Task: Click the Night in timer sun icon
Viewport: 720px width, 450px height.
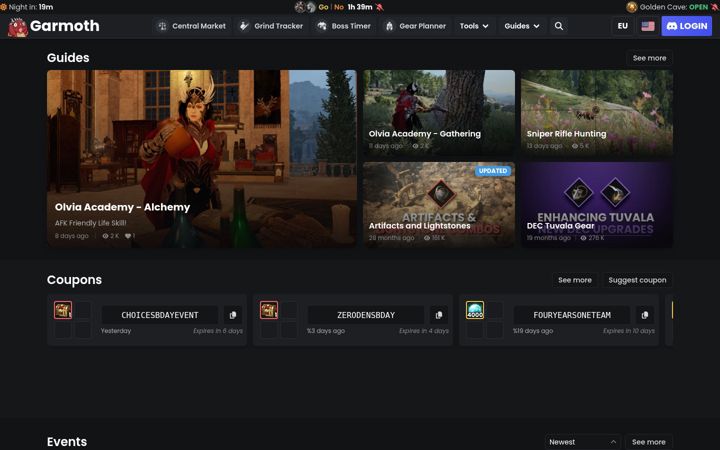Action: click(x=3, y=7)
